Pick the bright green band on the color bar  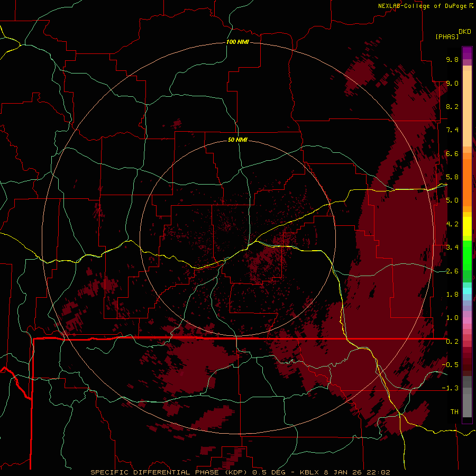point(467,255)
